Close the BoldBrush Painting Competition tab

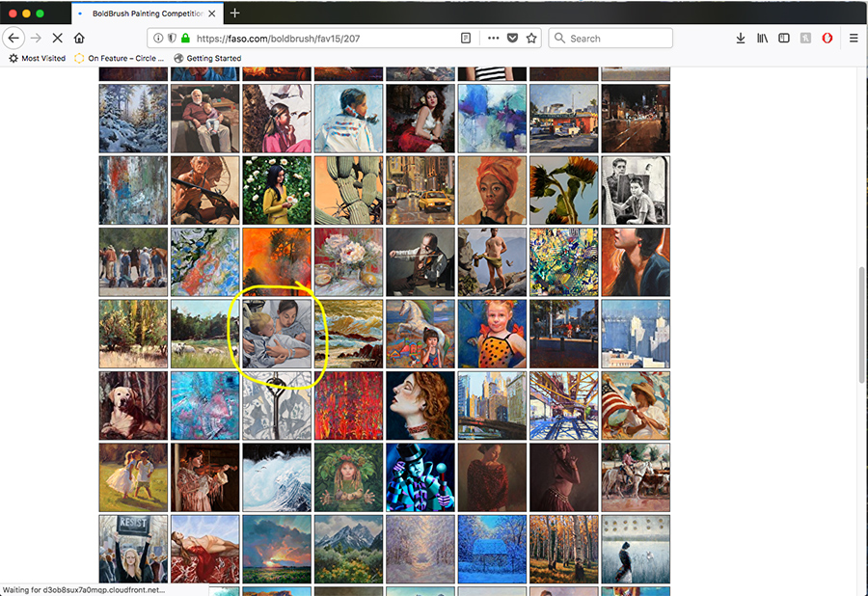(x=212, y=14)
